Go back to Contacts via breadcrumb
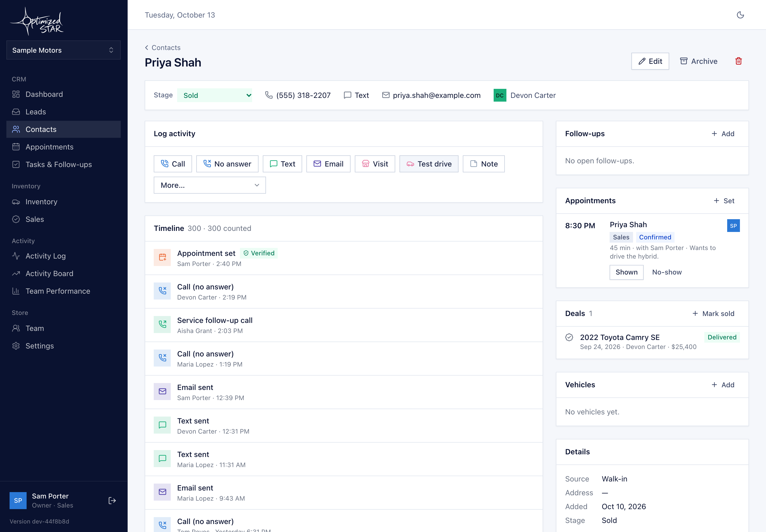 click(163, 48)
